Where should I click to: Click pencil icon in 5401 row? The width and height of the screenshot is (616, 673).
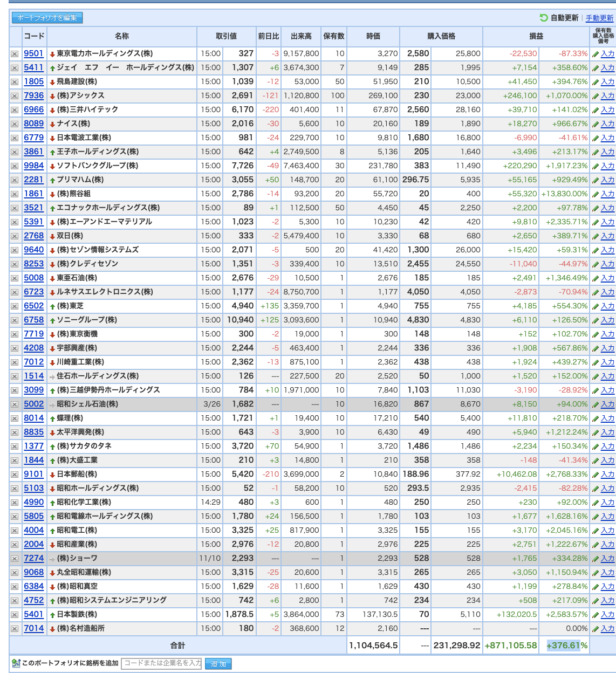coord(596,615)
